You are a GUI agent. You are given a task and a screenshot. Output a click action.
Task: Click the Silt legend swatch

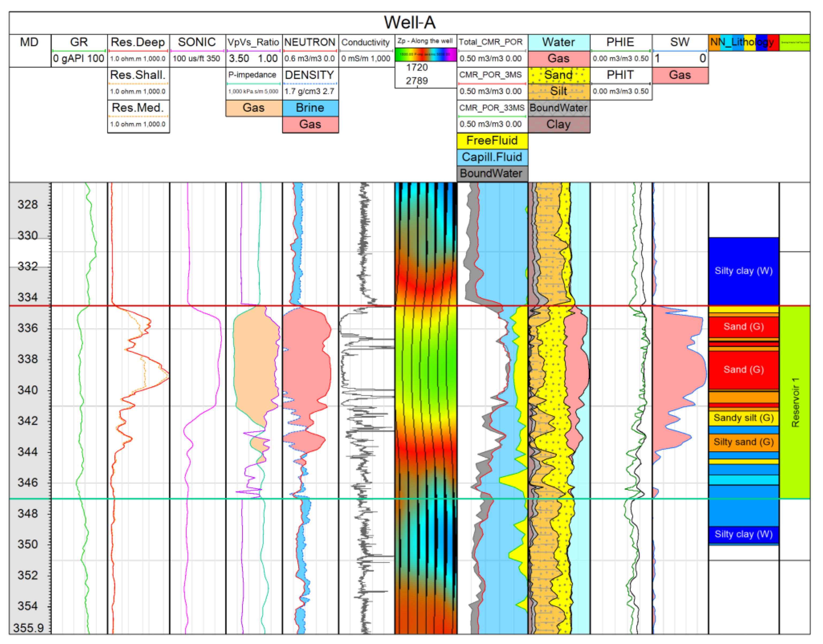pyautogui.click(x=559, y=91)
